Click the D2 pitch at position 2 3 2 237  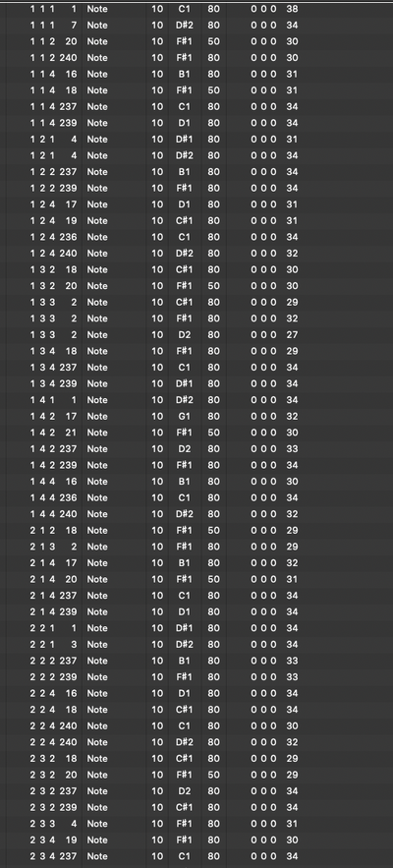[x=184, y=791]
